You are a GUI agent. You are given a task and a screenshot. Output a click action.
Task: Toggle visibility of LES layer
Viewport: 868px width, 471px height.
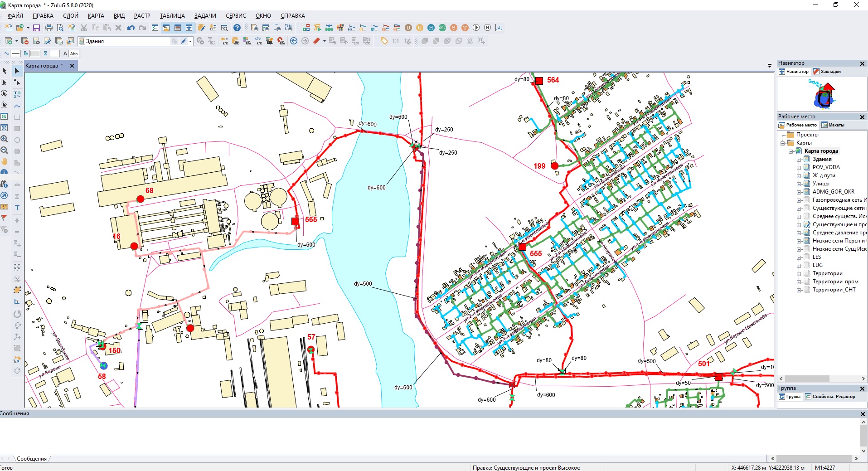click(807, 257)
